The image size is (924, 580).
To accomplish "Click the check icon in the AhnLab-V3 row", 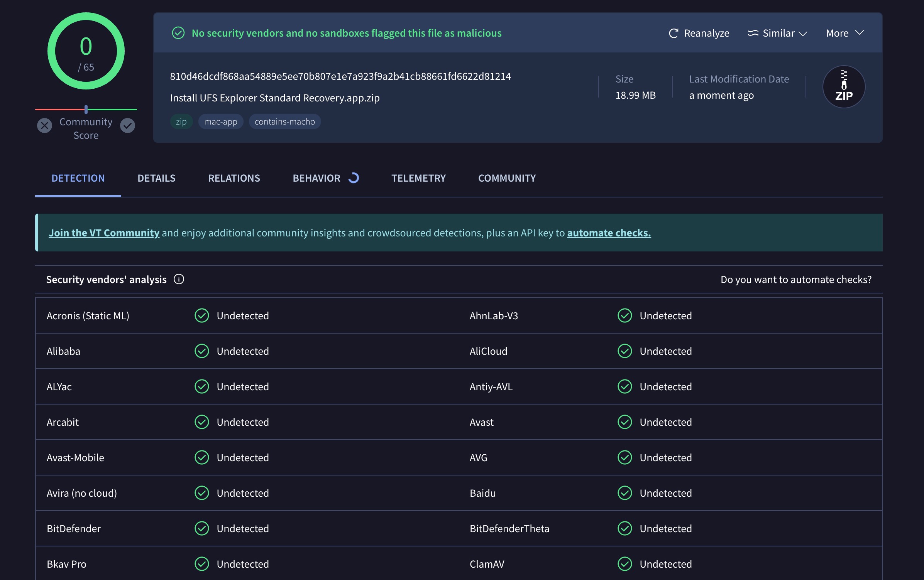I will (x=624, y=315).
